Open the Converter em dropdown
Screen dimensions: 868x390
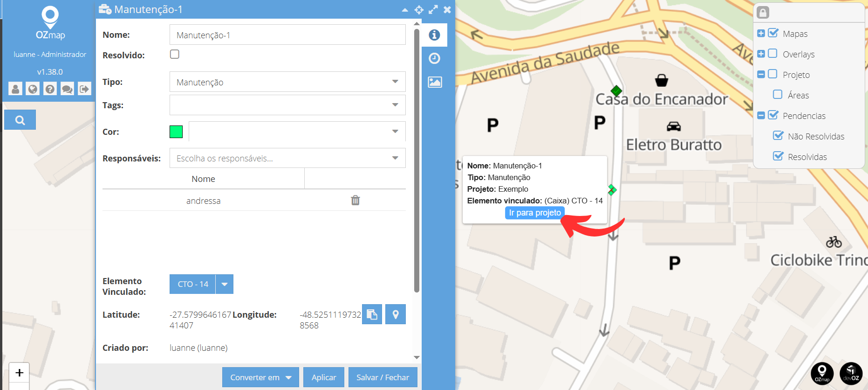coord(260,377)
